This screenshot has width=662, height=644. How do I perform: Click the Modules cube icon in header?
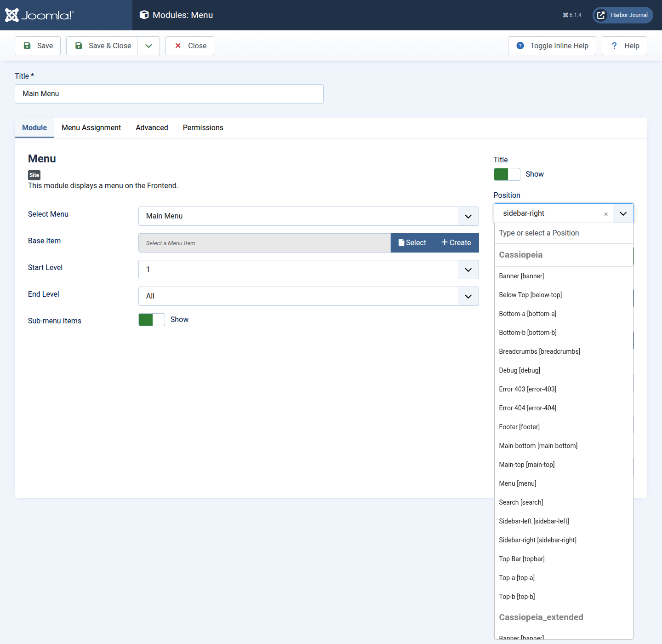[144, 15]
